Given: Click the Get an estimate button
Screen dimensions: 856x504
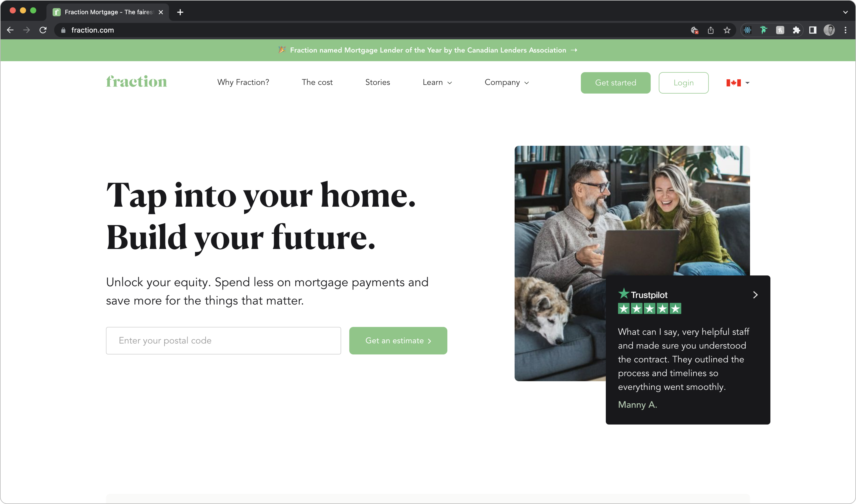Looking at the screenshot, I should pyautogui.click(x=398, y=341).
